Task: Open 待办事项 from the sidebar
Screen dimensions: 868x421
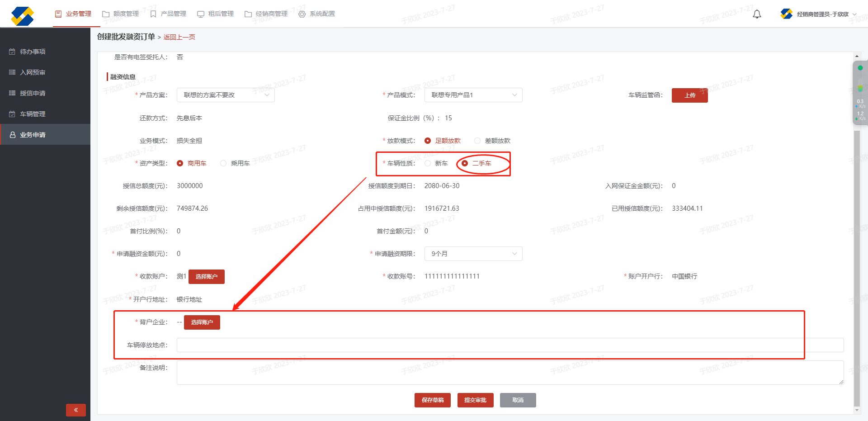Action: [33, 52]
